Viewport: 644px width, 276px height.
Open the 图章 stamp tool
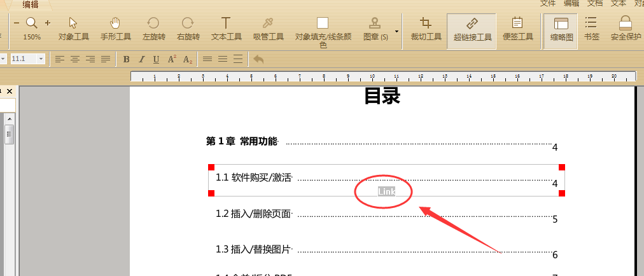point(375,29)
